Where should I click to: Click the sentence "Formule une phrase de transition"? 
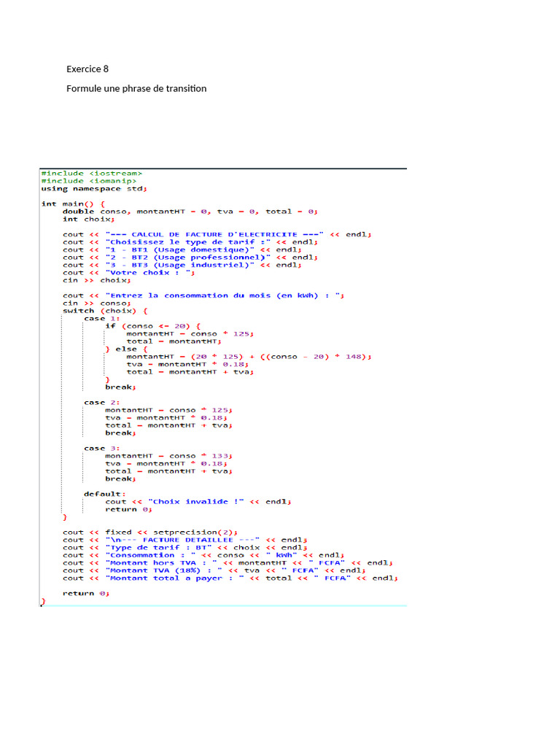pyautogui.click(x=136, y=88)
